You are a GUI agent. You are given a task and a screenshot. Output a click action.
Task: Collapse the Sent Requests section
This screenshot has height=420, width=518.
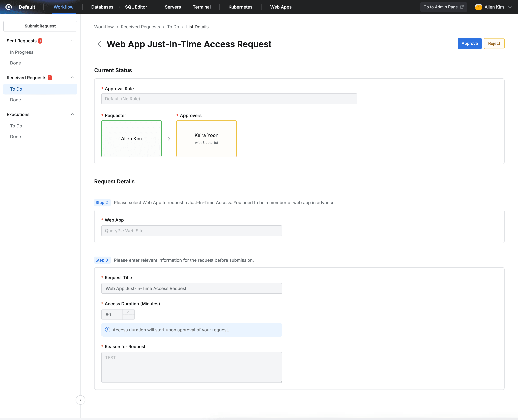(72, 41)
